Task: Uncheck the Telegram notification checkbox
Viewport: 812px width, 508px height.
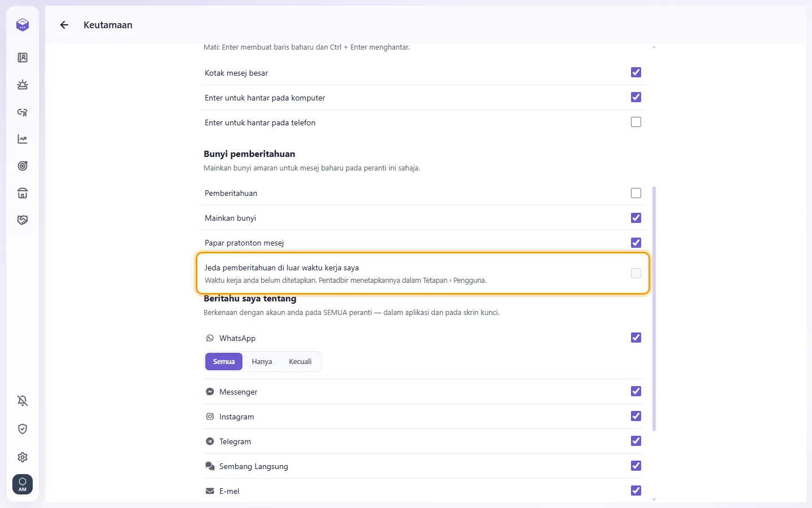Action: [x=636, y=441]
